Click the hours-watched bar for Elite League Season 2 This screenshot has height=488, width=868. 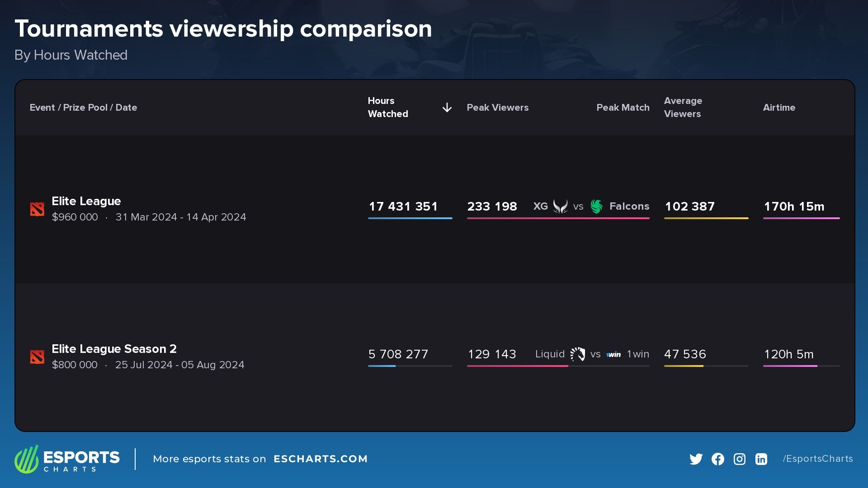click(x=410, y=366)
